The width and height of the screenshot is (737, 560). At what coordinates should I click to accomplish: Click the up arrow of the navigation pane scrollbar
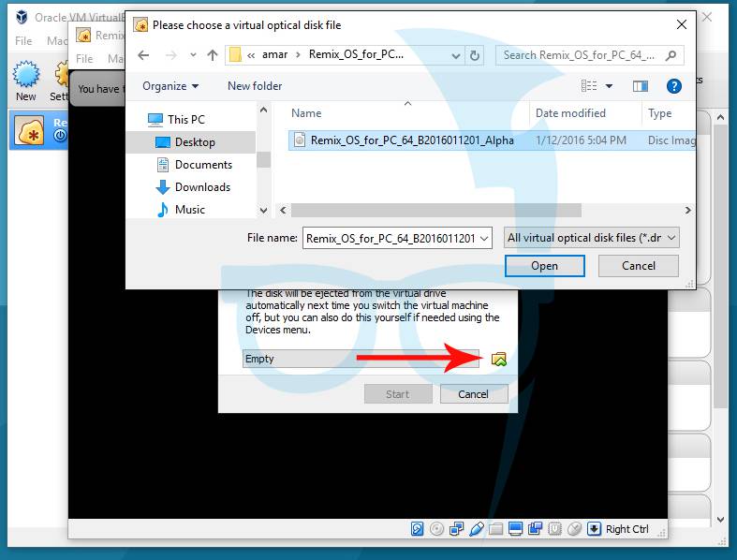[264, 110]
